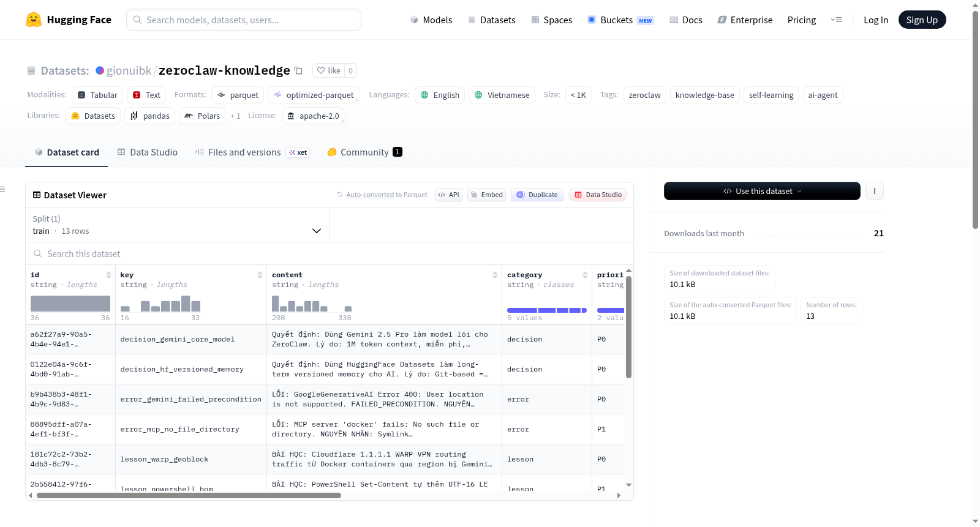The image size is (980, 527).
Task: Switch to the Dataset card tab
Action: [x=66, y=152]
